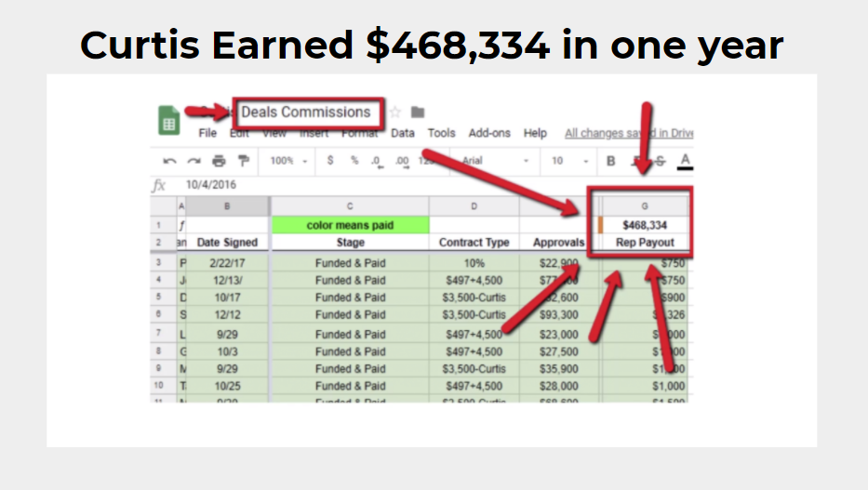
Task: Open the Add-ons menu
Action: point(489,133)
